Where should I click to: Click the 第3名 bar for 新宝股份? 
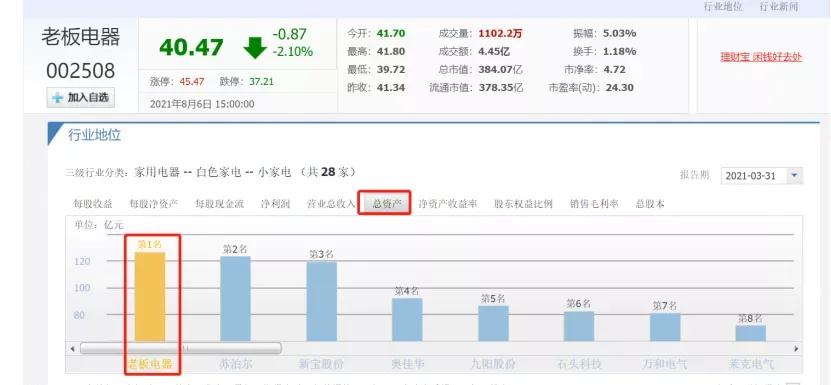point(322,301)
